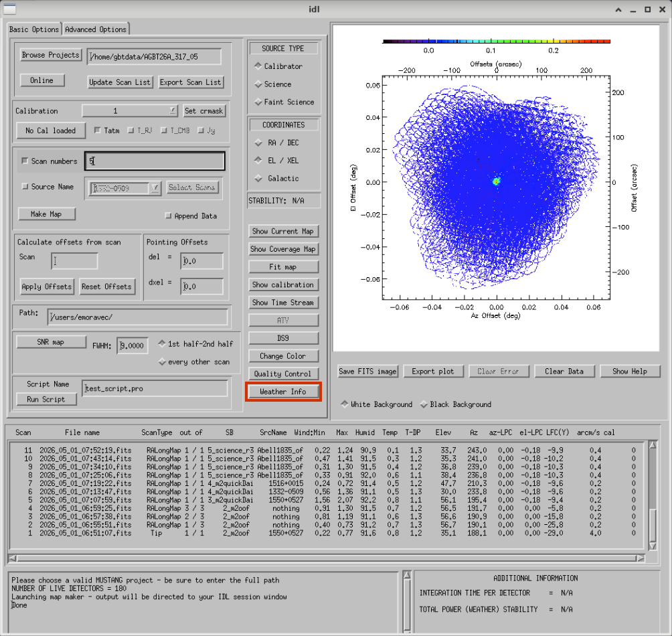The width and height of the screenshot is (672, 636).
Task: Toggle the Tatm checkbox
Action: 98,131
